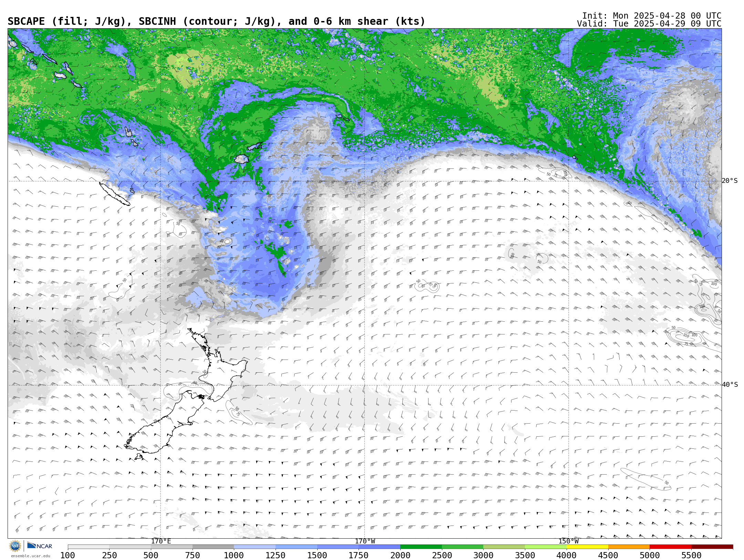
Task: Click the colorbar label 2500
Action: click(x=442, y=555)
